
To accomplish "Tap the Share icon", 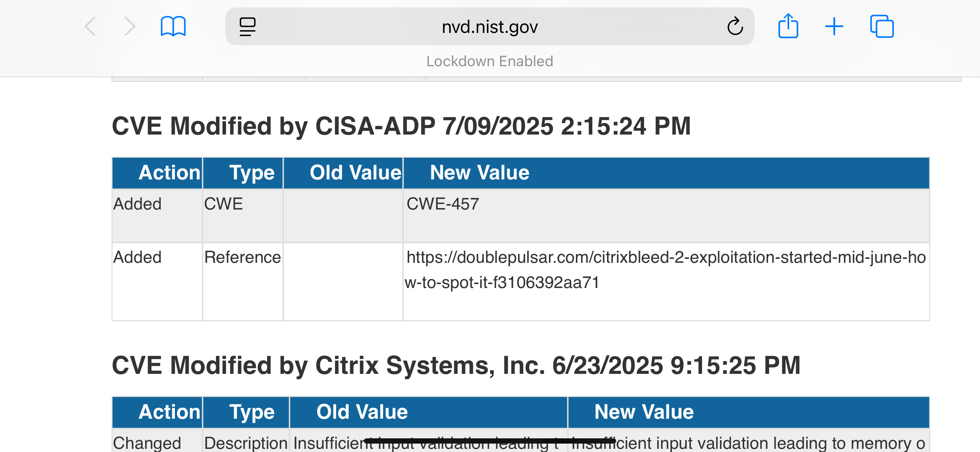I will (x=788, y=26).
